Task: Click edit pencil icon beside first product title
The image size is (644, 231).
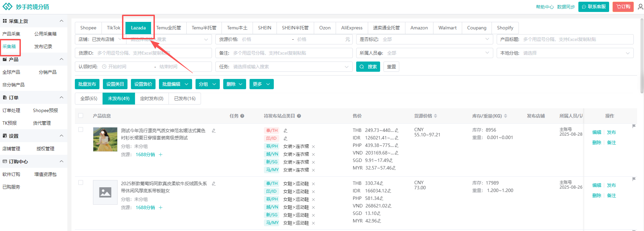Action: pos(214,131)
